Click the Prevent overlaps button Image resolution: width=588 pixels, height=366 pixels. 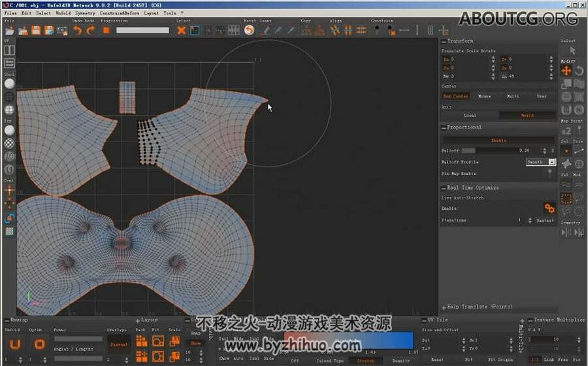(x=119, y=344)
